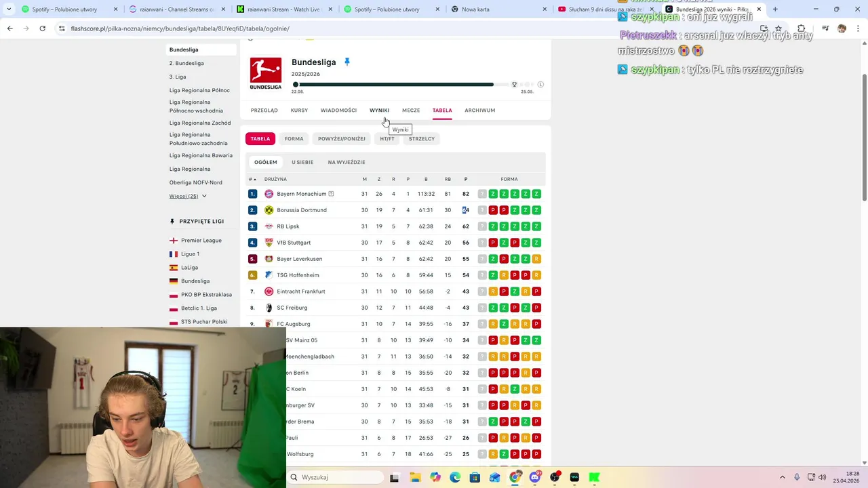Click the trophy marker on season timeline
Viewport: 868px width, 488px height.
(514, 85)
